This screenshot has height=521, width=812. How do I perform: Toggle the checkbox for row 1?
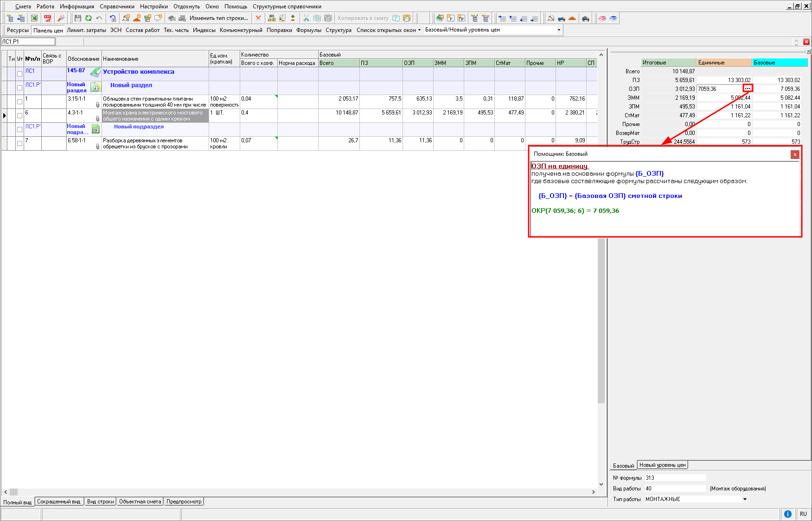point(19,102)
